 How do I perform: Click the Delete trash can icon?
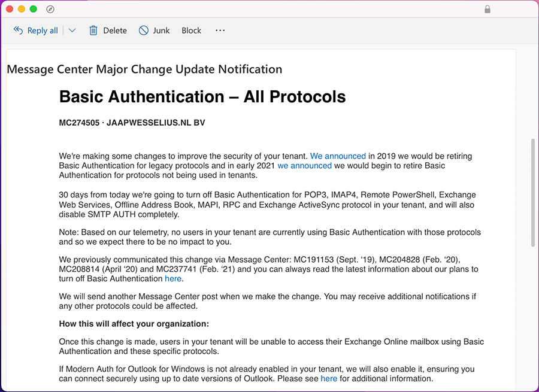pyautogui.click(x=93, y=31)
